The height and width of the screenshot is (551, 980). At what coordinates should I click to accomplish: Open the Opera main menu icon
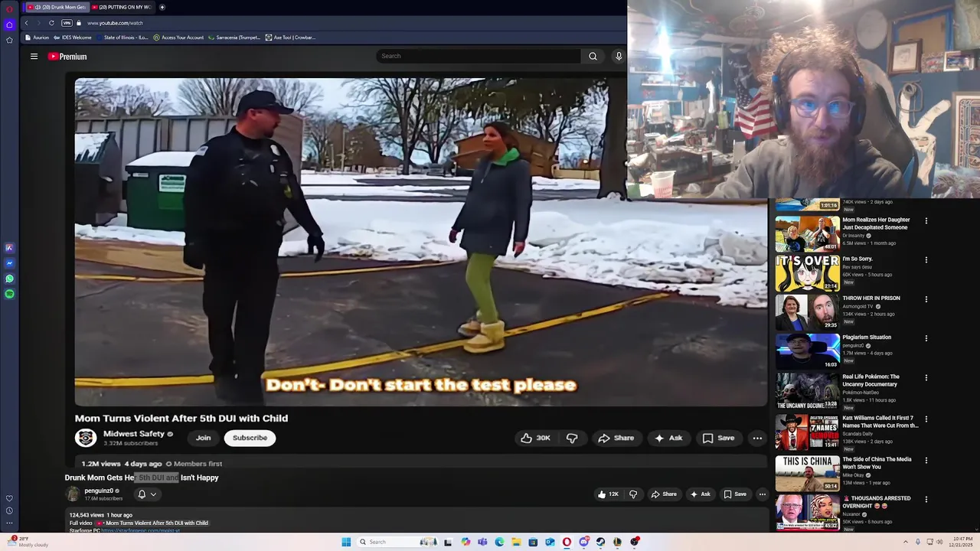9,9
